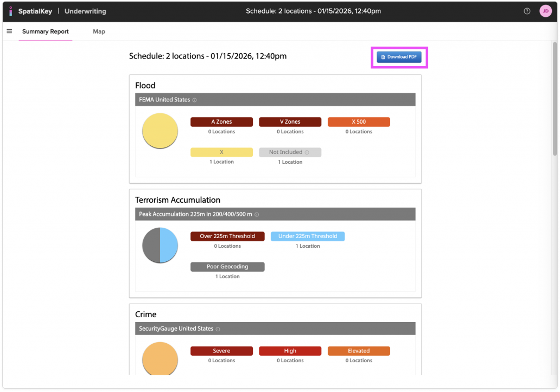Select Over 225m Threshold label
Screen dimensions: 560x392
coord(227,236)
